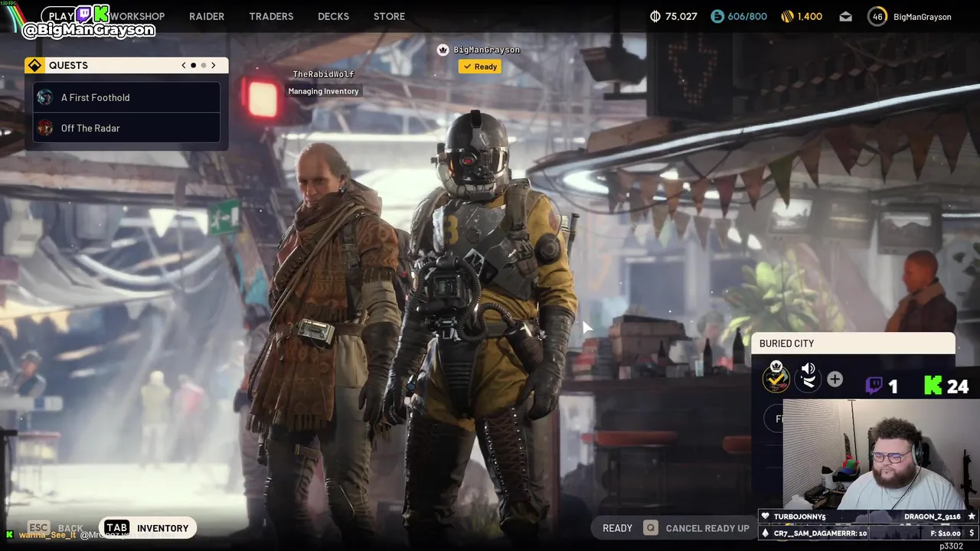Open BigManGrayson profile name in header
Screen dimensions: 980x551
pos(923,16)
